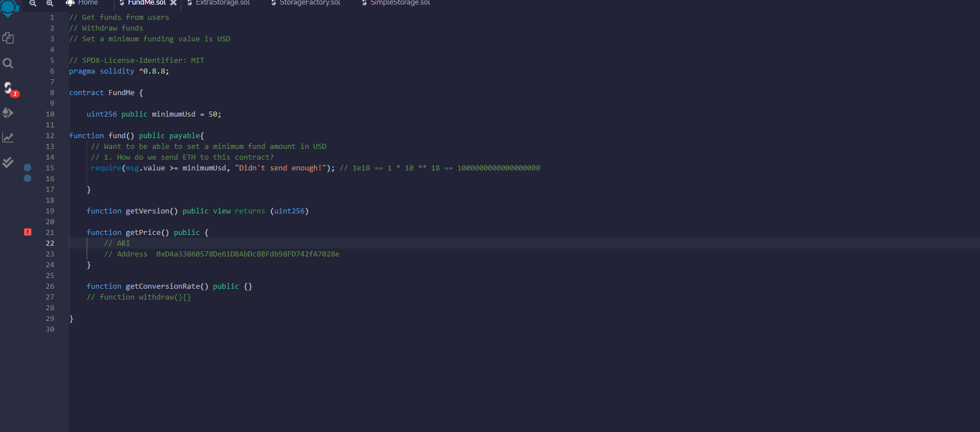Switch to the StorageFactory.sol tab
This screenshot has width=980, height=432.
(306, 3)
